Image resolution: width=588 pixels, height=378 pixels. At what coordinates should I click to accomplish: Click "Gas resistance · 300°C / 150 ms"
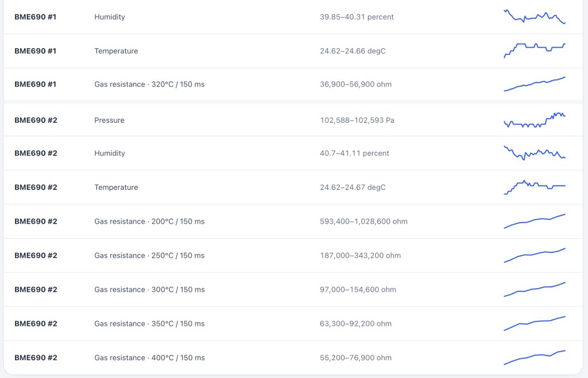pos(149,290)
